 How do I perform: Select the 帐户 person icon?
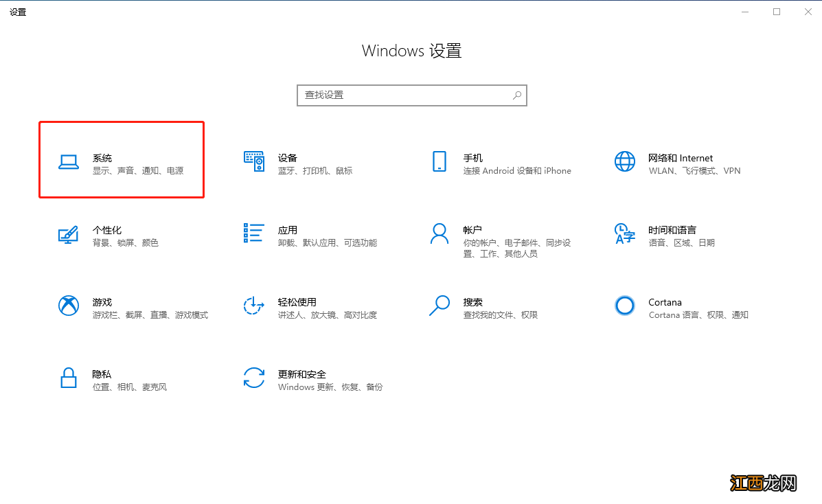pos(439,234)
